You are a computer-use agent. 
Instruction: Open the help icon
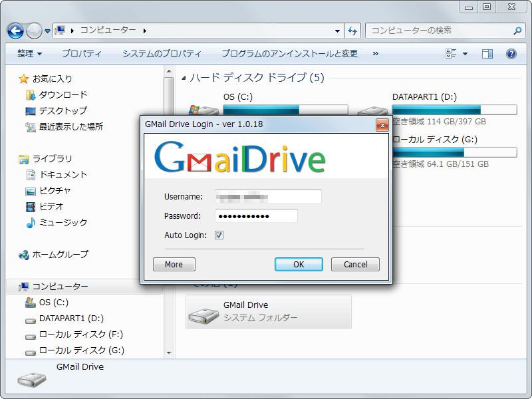(x=511, y=54)
